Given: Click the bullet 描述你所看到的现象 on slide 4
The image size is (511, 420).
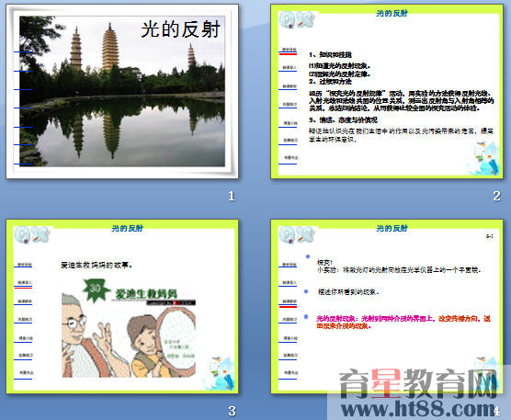Looking at the screenshot, I should tap(348, 292).
